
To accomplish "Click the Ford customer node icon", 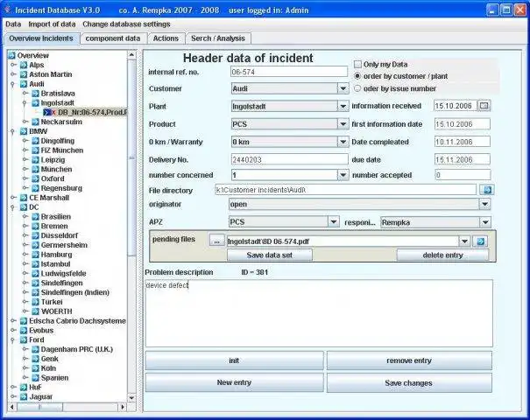I will [24, 339].
